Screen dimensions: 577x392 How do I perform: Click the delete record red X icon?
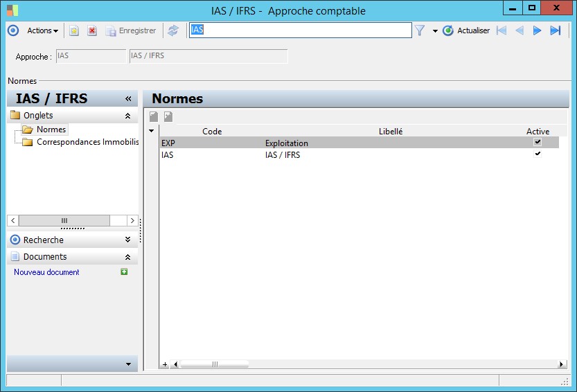92,30
